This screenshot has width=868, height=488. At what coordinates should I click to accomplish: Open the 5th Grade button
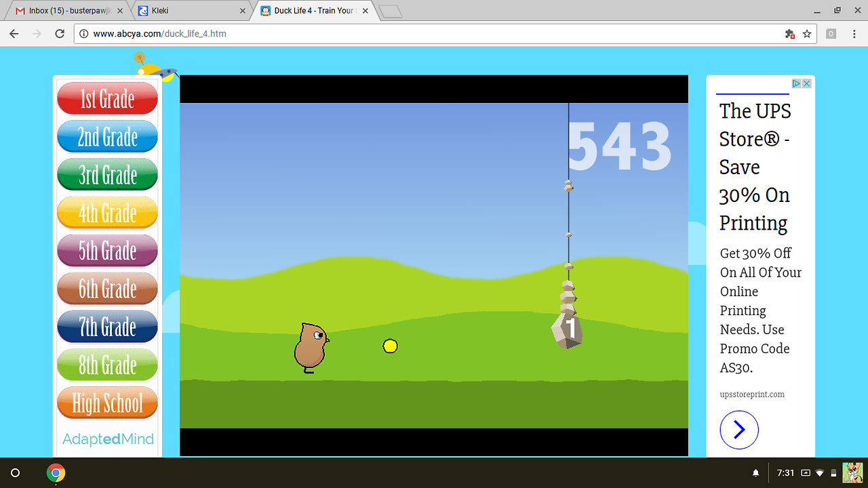tap(107, 251)
